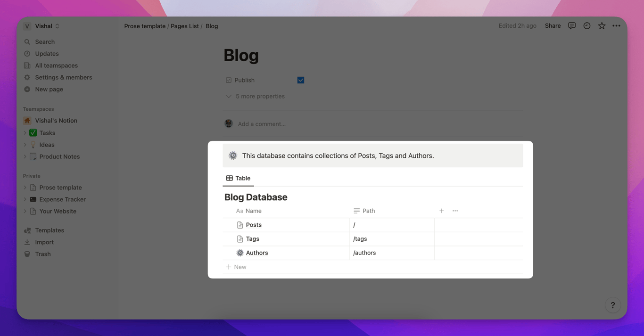The height and width of the screenshot is (336, 644).
Task: Add a new row with New
Action: tap(236, 267)
